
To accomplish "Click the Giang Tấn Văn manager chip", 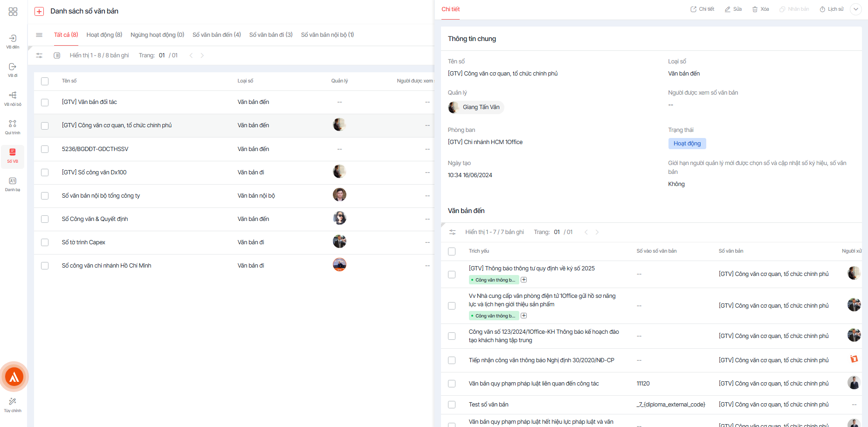I will (475, 107).
